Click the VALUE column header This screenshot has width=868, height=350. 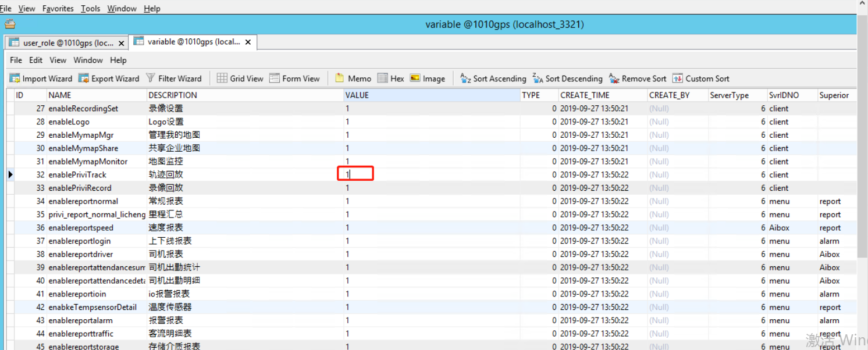(x=432, y=95)
